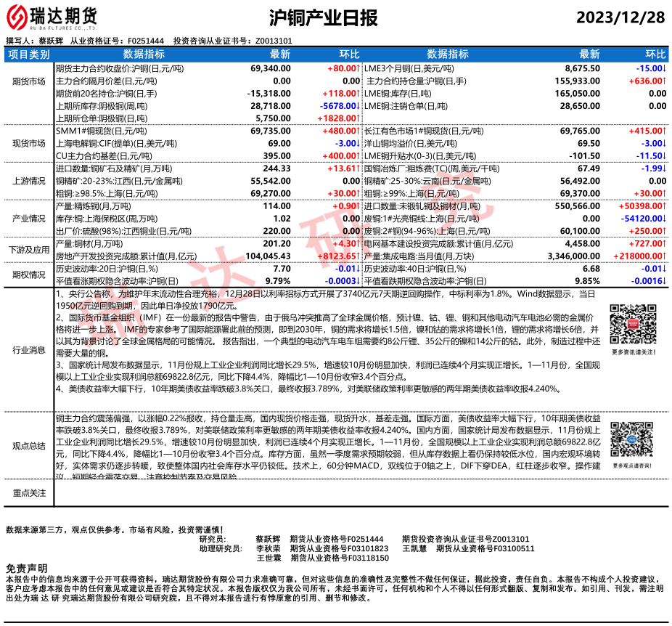Click the 项目类别 column header
Viewport: 672px width, 626px height.
click(x=29, y=54)
